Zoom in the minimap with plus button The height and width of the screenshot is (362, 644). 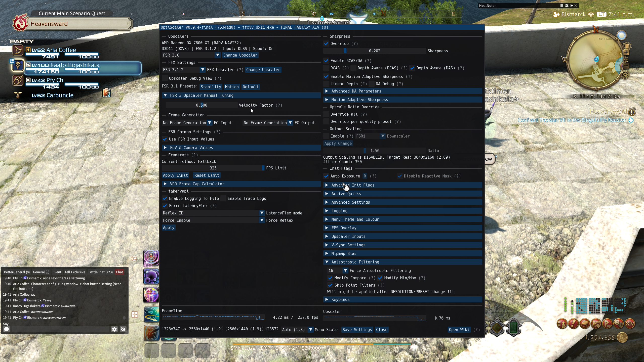(x=626, y=52)
